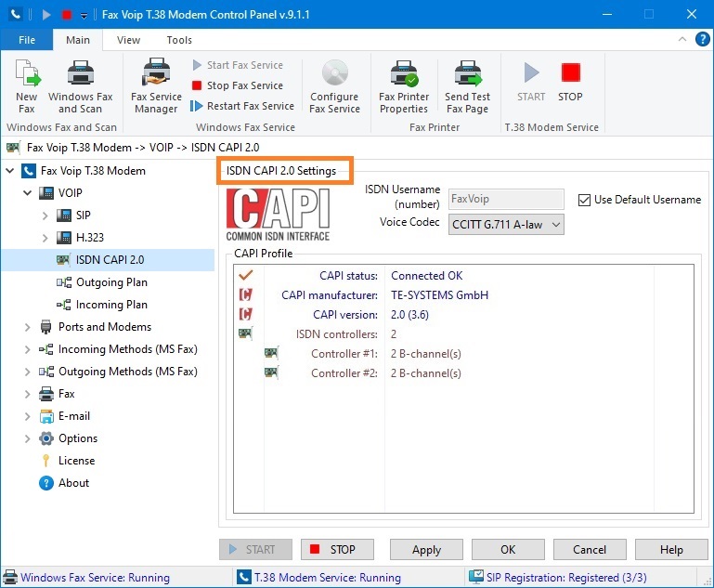Click the Cancel button
Viewport: 714px width, 588px height.
pos(590,550)
